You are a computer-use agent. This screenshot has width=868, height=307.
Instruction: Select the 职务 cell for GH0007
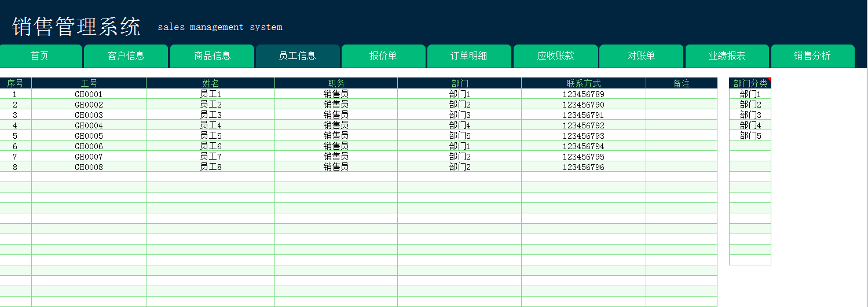click(x=336, y=156)
